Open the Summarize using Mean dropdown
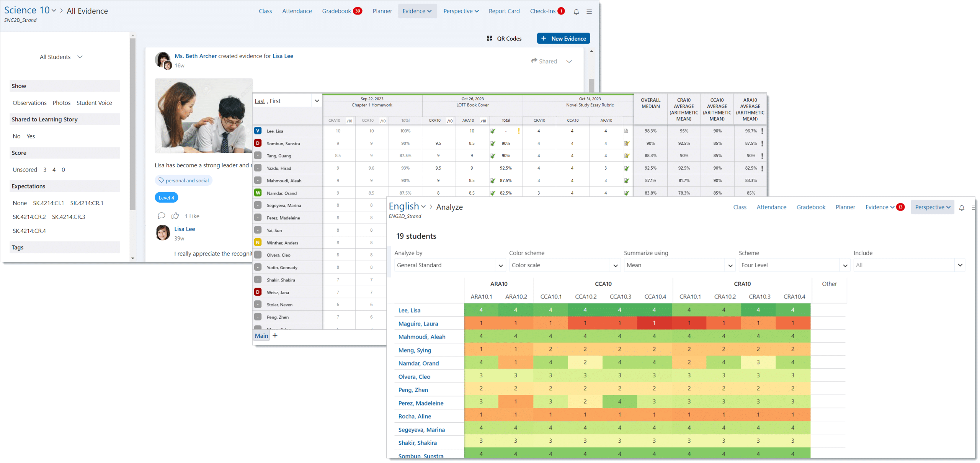Screen dimensions: 980x463 click(x=679, y=265)
